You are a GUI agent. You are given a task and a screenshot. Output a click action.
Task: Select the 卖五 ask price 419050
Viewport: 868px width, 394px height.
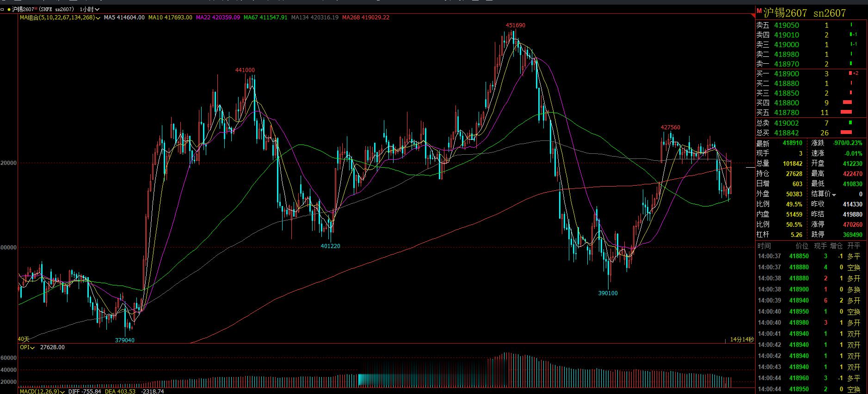pos(786,25)
